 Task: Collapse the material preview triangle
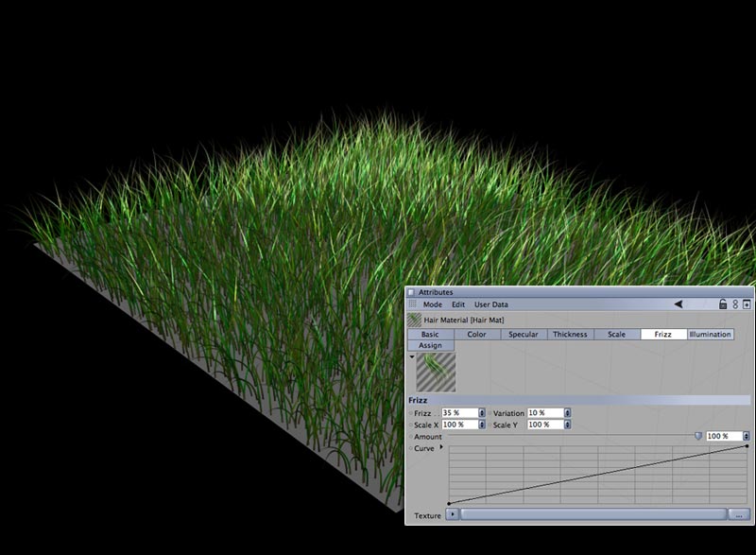coord(411,357)
